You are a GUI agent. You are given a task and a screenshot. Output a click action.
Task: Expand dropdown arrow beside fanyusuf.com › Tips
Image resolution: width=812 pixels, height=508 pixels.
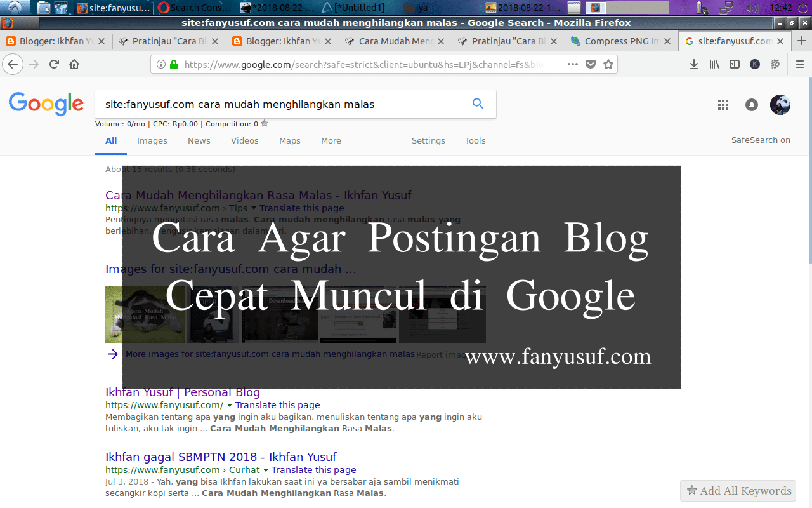coord(254,208)
